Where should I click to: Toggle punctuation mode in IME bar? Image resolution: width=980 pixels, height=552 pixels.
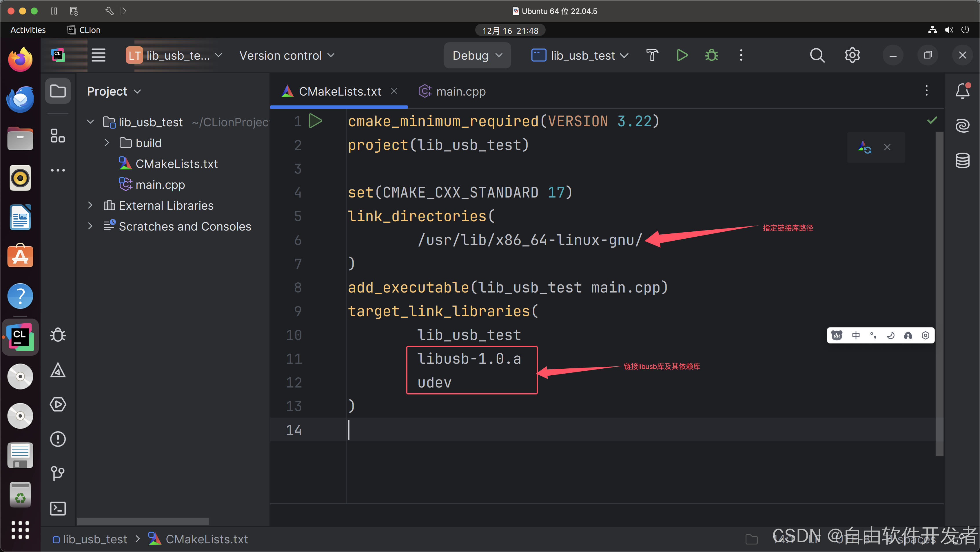(x=873, y=335)
